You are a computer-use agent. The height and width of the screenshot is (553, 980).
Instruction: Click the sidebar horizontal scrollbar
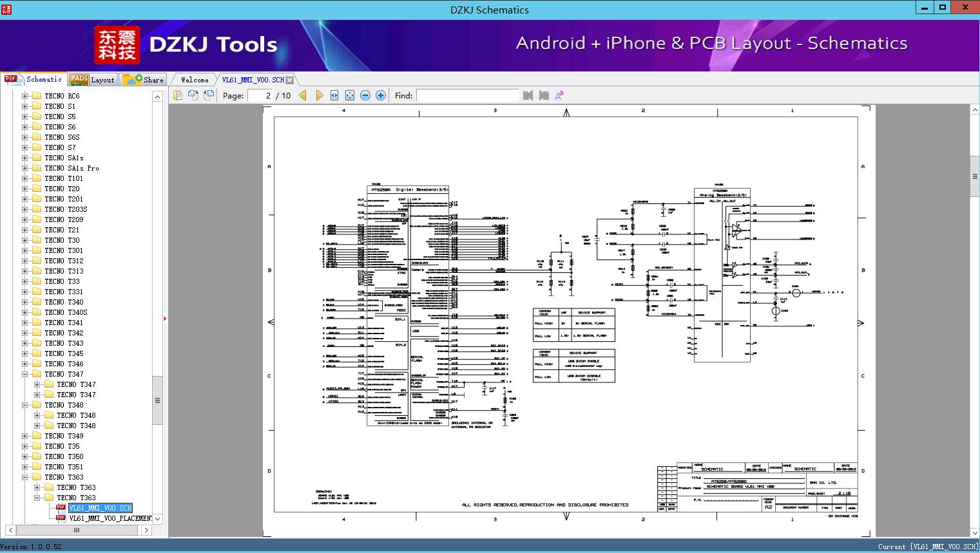[77, 530]
